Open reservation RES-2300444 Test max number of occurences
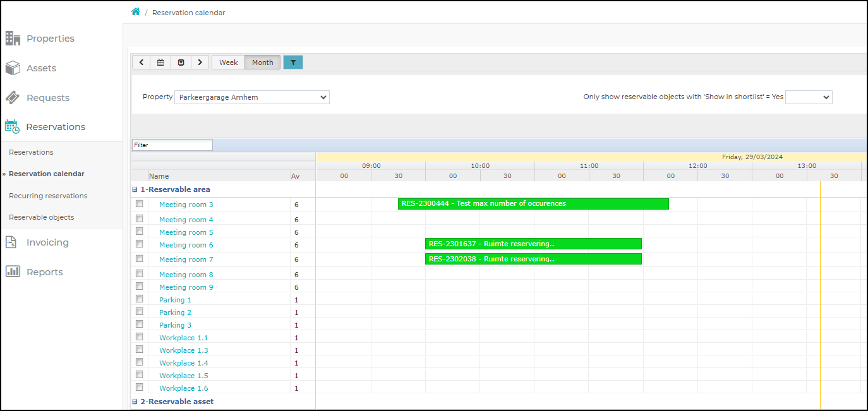This screenshot has height=411, width=868. [x=533, y=204]
